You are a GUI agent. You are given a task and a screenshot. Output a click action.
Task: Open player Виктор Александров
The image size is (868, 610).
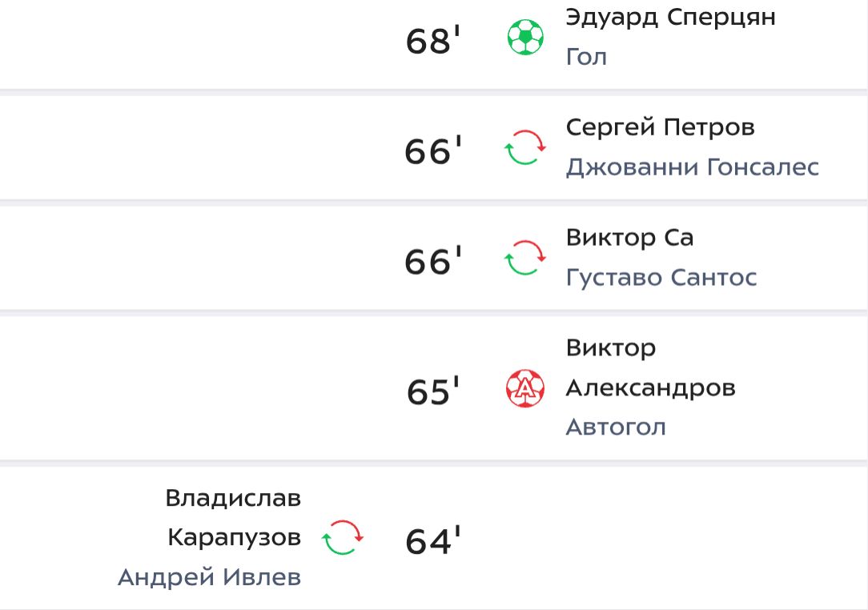(650, 368)
